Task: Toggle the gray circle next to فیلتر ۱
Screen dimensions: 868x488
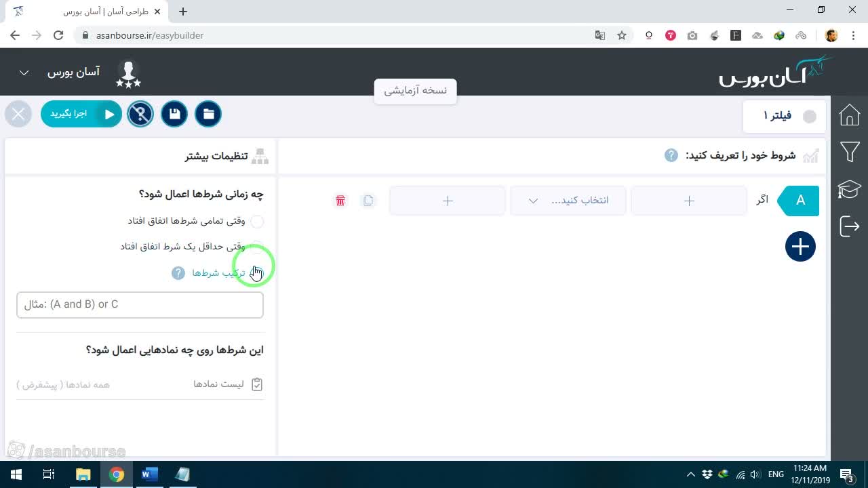Action: coord(810,117)
